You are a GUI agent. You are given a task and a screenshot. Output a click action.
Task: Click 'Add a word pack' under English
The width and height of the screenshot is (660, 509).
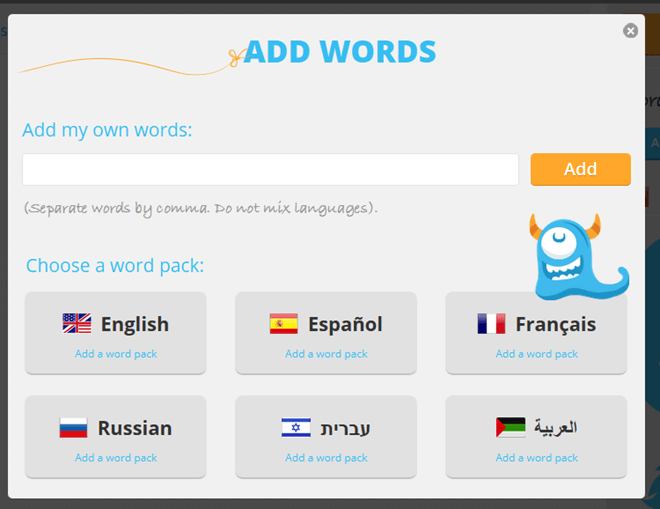click(116, 354)
